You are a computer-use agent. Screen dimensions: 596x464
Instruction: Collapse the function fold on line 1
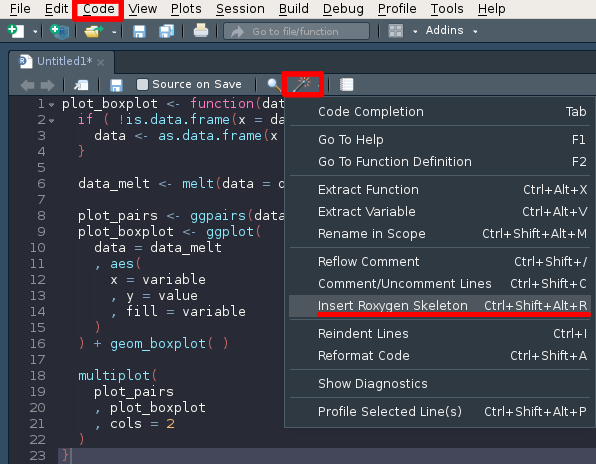[52, 105]
